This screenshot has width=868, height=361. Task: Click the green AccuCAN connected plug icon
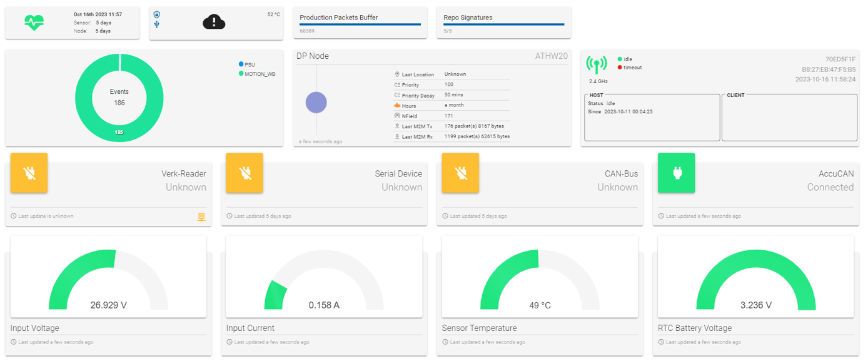pyautogui.click(x=676, y=172)
